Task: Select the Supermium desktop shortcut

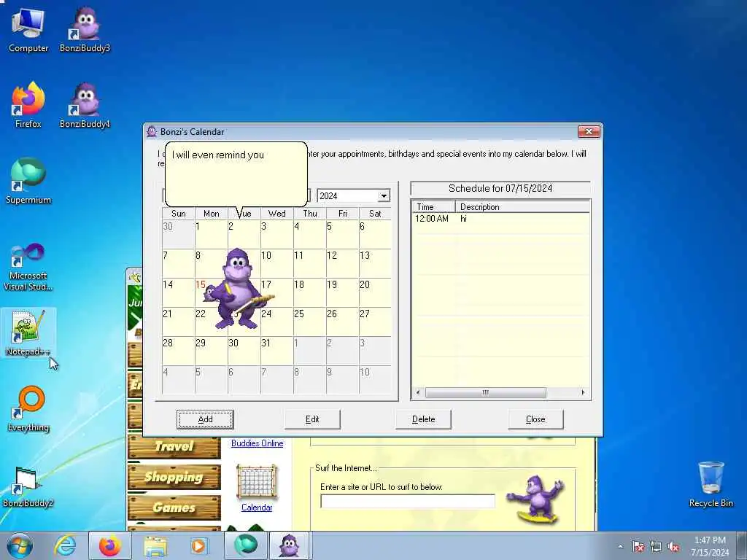Action: coord(28,181)
